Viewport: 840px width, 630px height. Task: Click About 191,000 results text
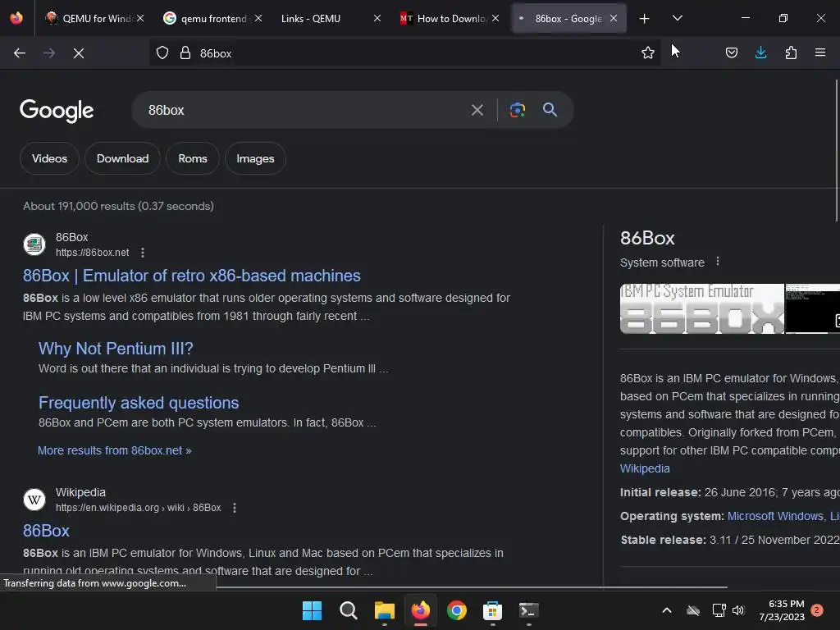118,206
